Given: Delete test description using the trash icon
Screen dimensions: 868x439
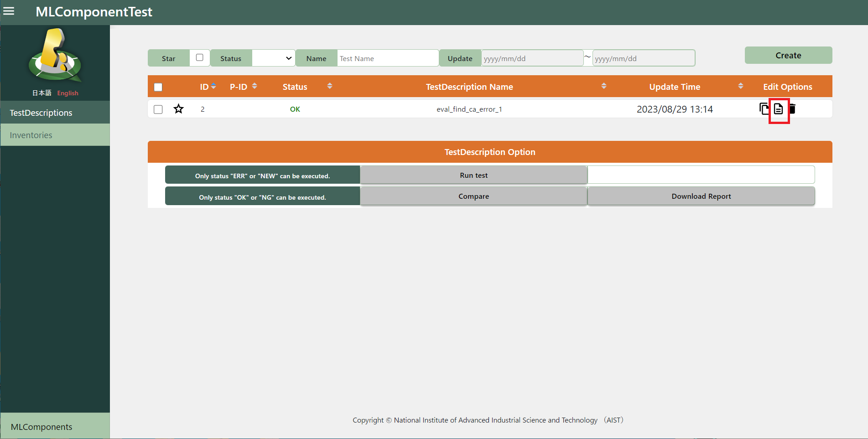Looking at the screenshot, I should [793, 109].
